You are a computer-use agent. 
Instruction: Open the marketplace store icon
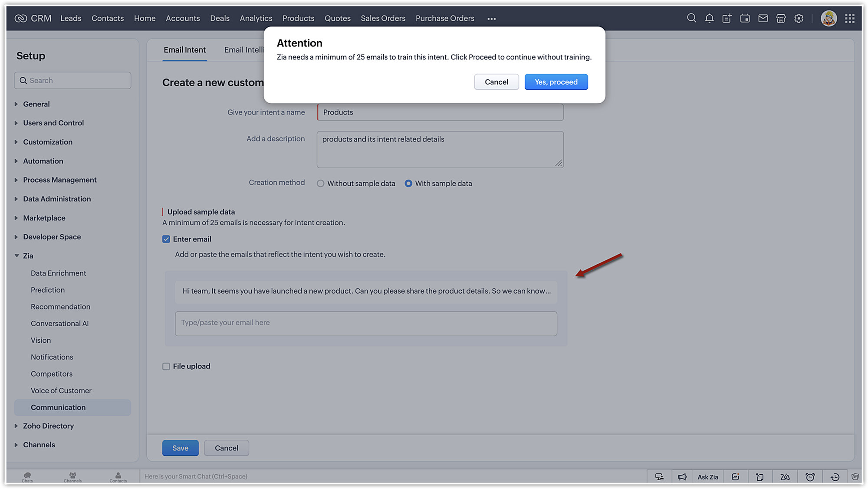(x=781, y=18)
